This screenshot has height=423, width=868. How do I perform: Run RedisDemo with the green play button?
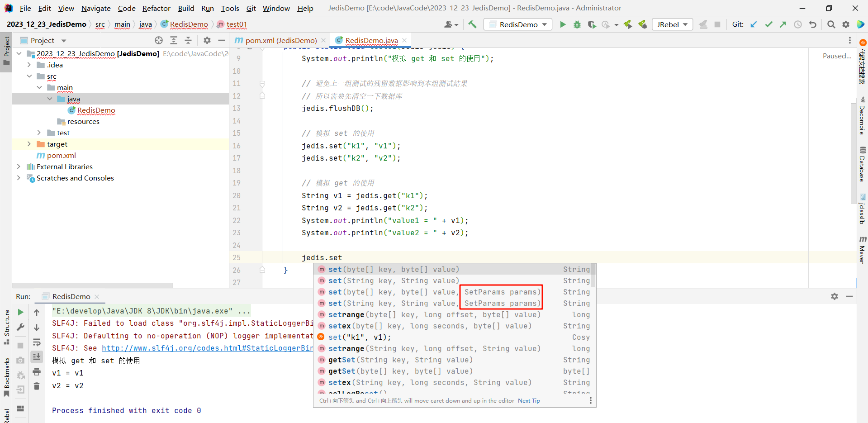(563, 24)
